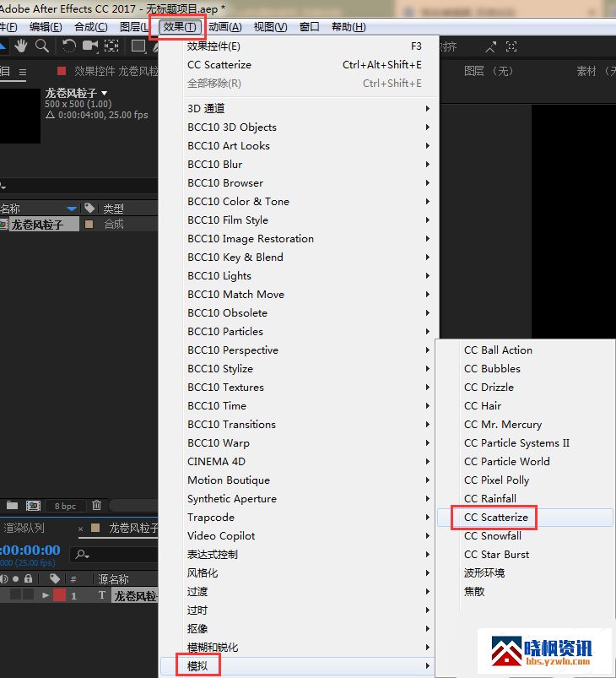This screenshot has width=616, height=678.
Task: Click the timeline search magnifier icon
Action: point(82,555)
